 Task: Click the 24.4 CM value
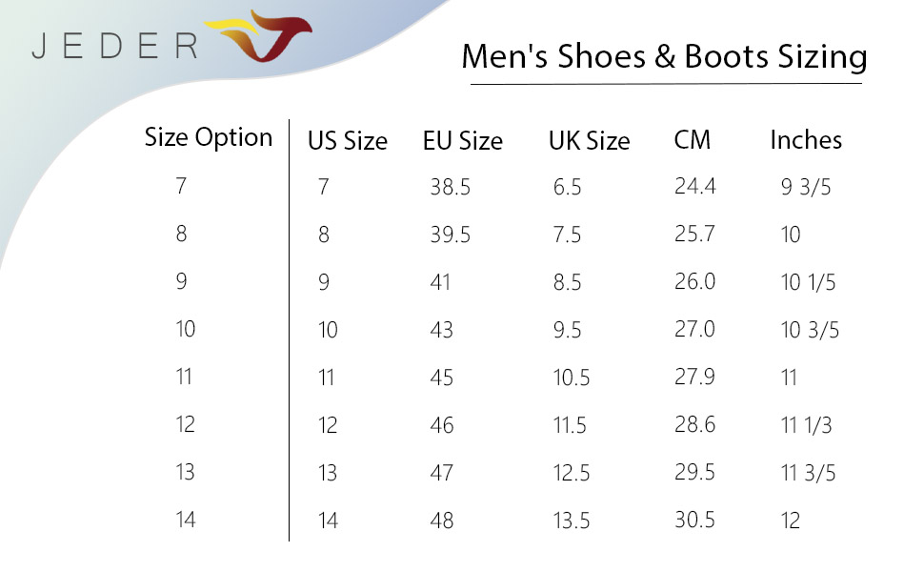pyautogui.click(x=694, y=186)
